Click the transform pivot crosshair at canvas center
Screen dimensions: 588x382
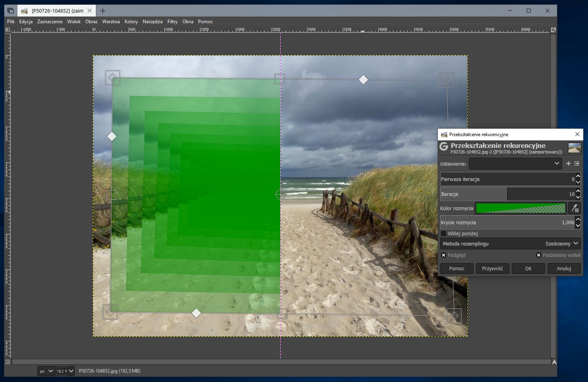[280, 194]
